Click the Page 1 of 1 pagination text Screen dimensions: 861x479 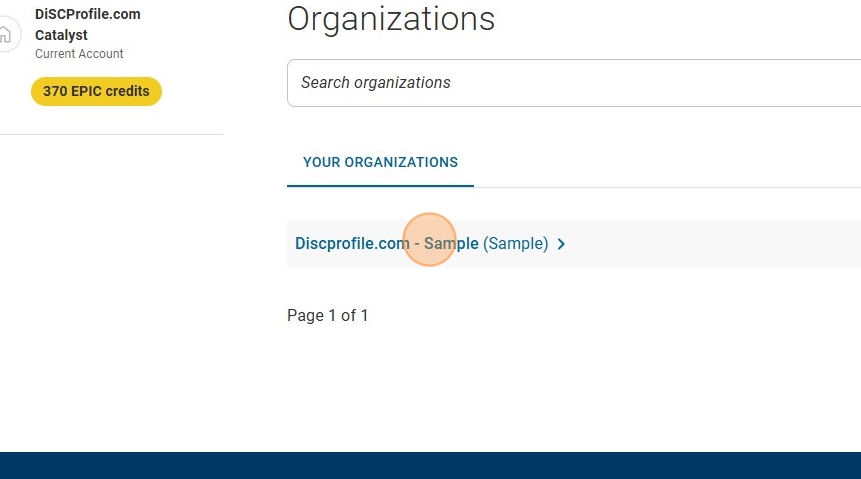tap(327, 315)
